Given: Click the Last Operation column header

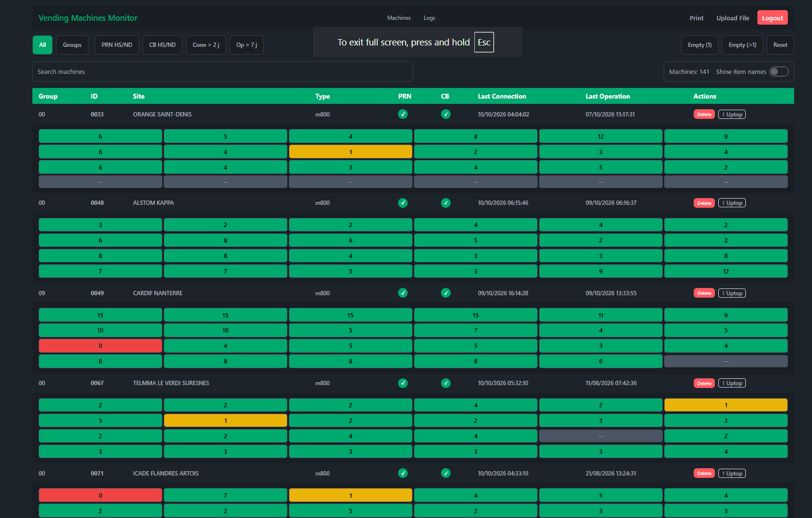Looking at the screenshot, I should (608, 96).
